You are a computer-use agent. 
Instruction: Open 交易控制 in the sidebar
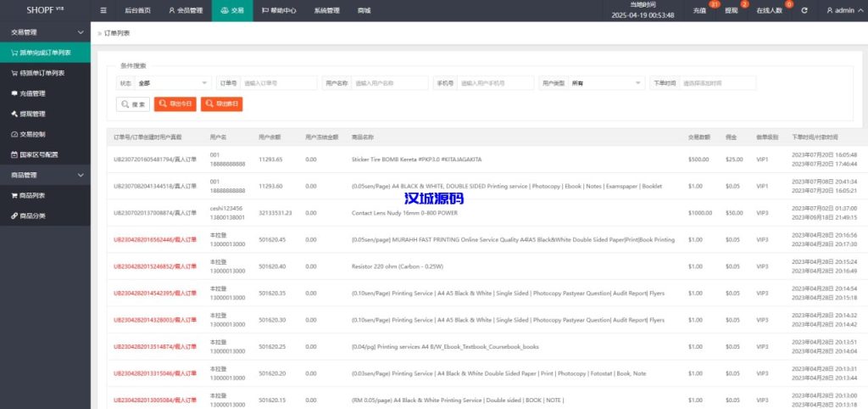coord(32,134)
